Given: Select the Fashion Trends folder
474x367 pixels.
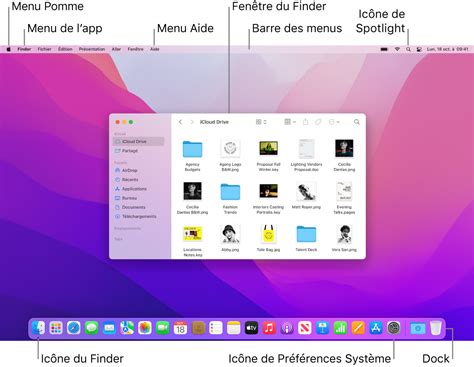Looking at the screenshot, I should pos(230,191).
